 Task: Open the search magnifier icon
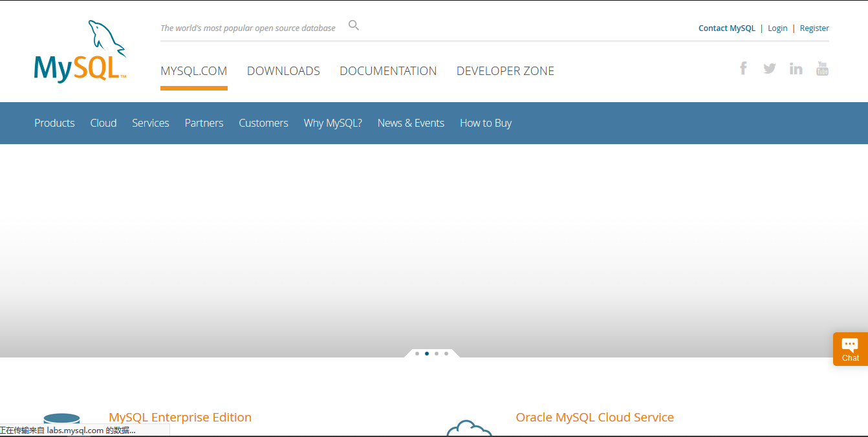point(353,25)
